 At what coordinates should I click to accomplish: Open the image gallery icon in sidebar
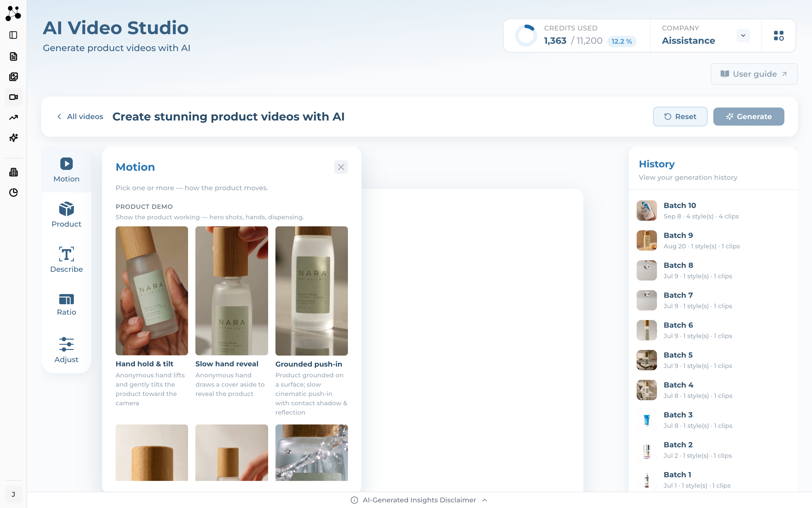(14, 76)
